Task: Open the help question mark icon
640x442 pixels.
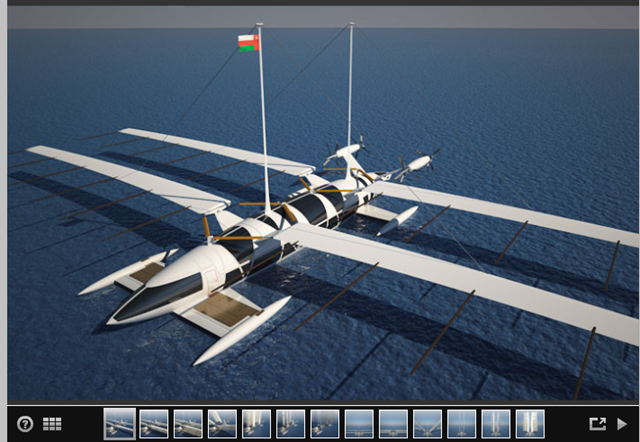Action: tap(25, 424)
